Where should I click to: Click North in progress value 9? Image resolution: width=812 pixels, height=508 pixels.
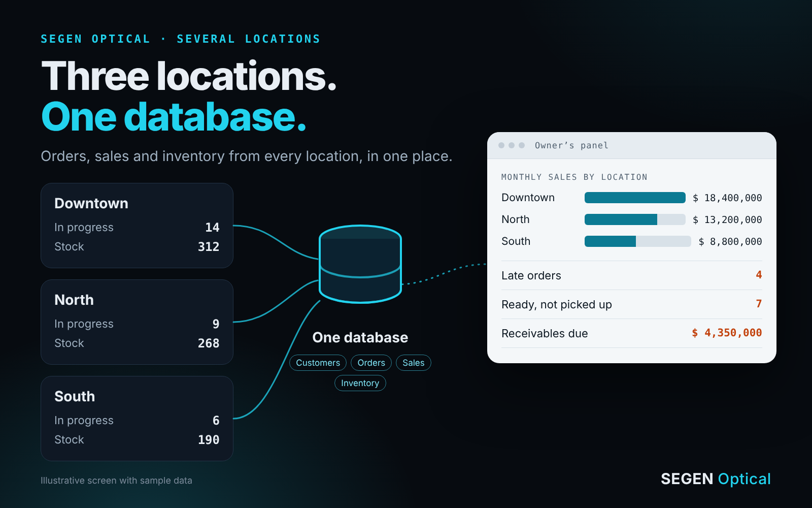pyautogui.click(x=216, y=324)
